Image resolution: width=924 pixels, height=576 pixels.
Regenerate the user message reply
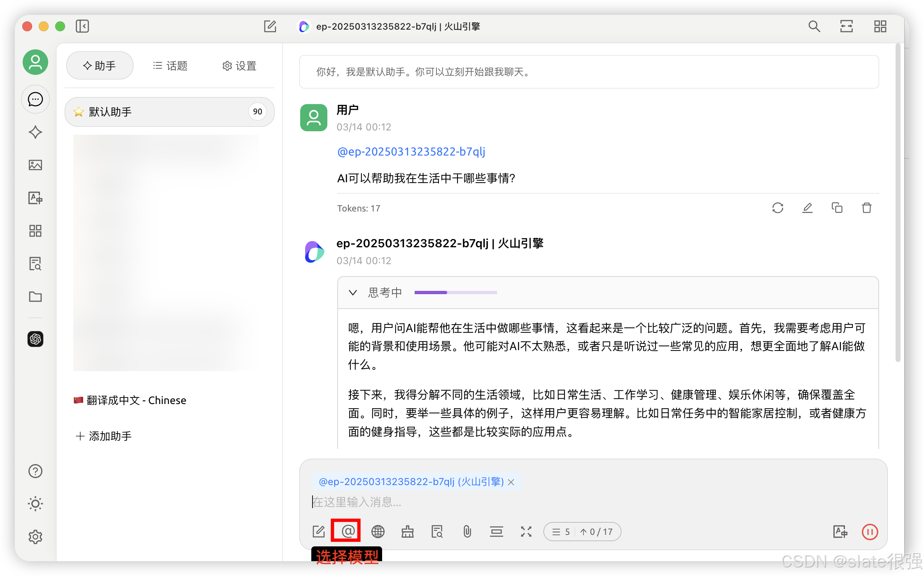click(x=777, y=208)
